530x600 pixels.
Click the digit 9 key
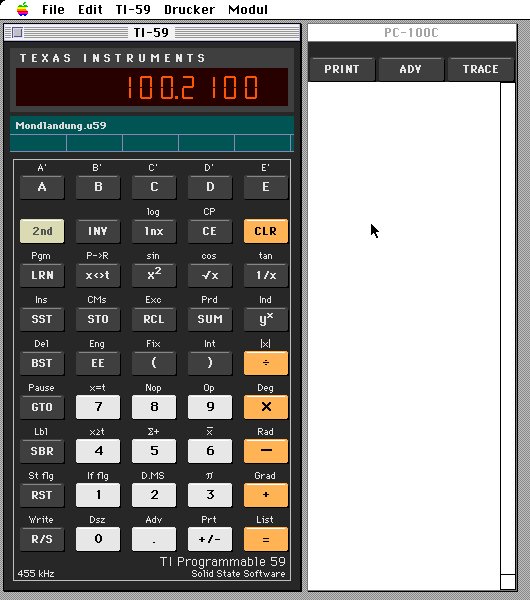210,407
